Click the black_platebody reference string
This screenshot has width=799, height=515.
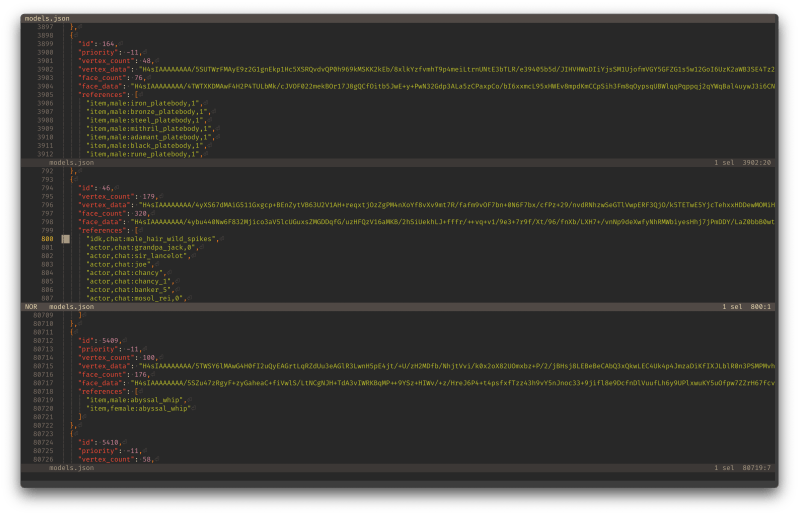pos(147,146)
